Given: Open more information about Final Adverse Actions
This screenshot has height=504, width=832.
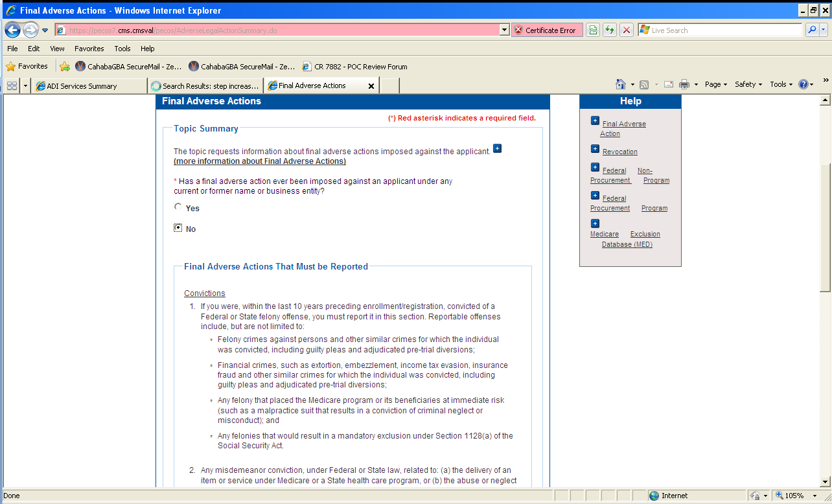Looking at the screenshot, I should (260, 161).
